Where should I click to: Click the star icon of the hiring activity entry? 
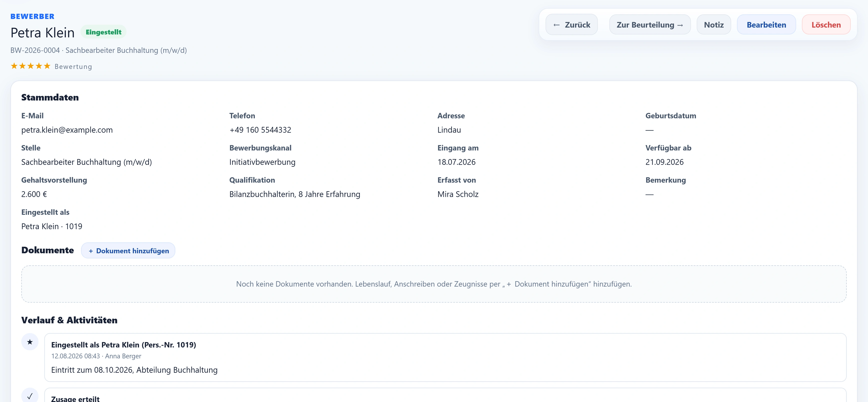30,342
